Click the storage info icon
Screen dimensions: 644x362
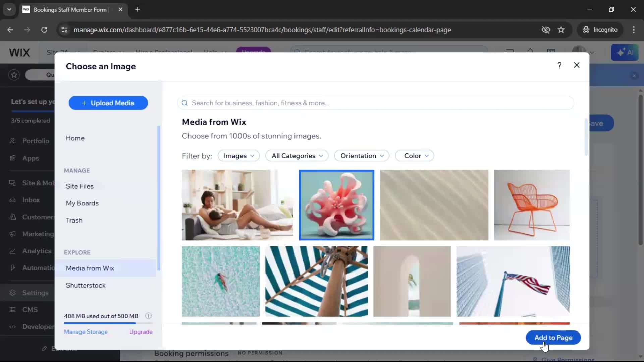point(148,316)
